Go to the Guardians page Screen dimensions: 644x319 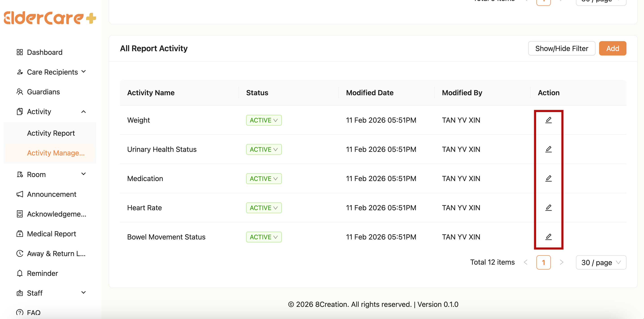pyautogui.click(x=43, y=92)
